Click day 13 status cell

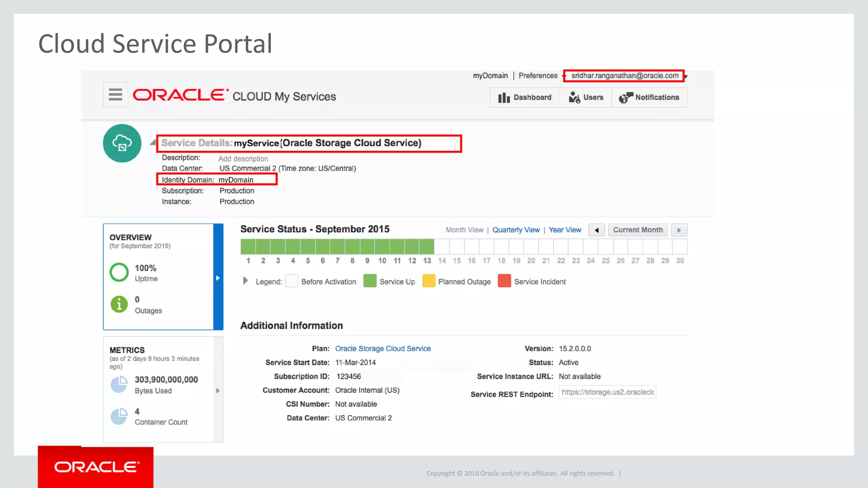(427, 247)
